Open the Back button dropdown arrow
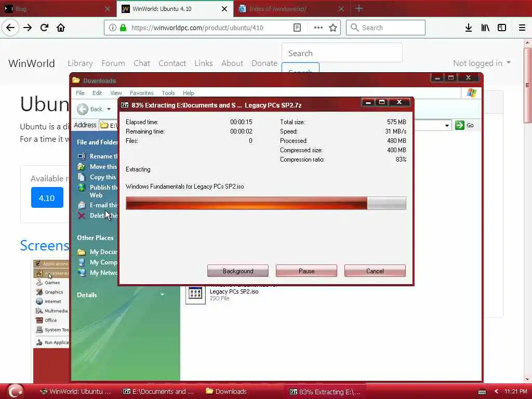 click(109, 109)
